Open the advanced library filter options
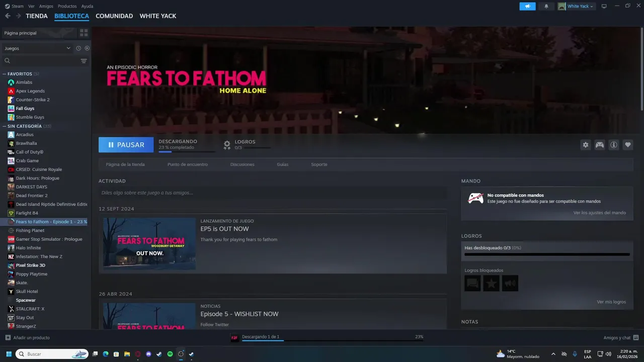 point(84,61)
